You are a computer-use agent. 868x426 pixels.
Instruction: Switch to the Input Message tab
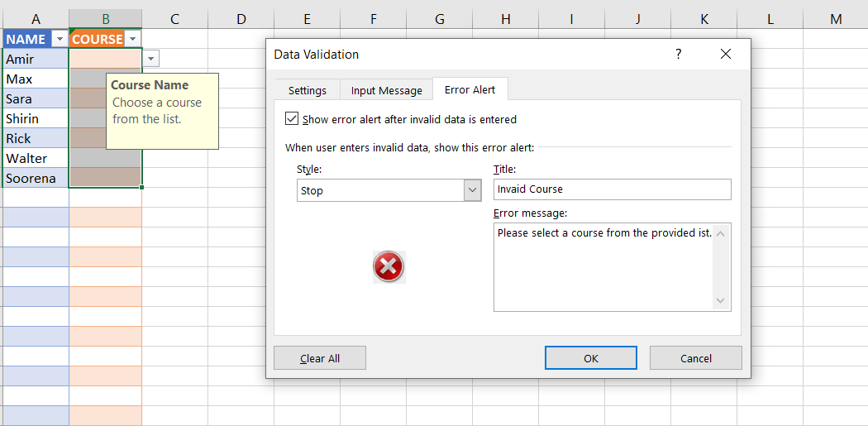386,90
